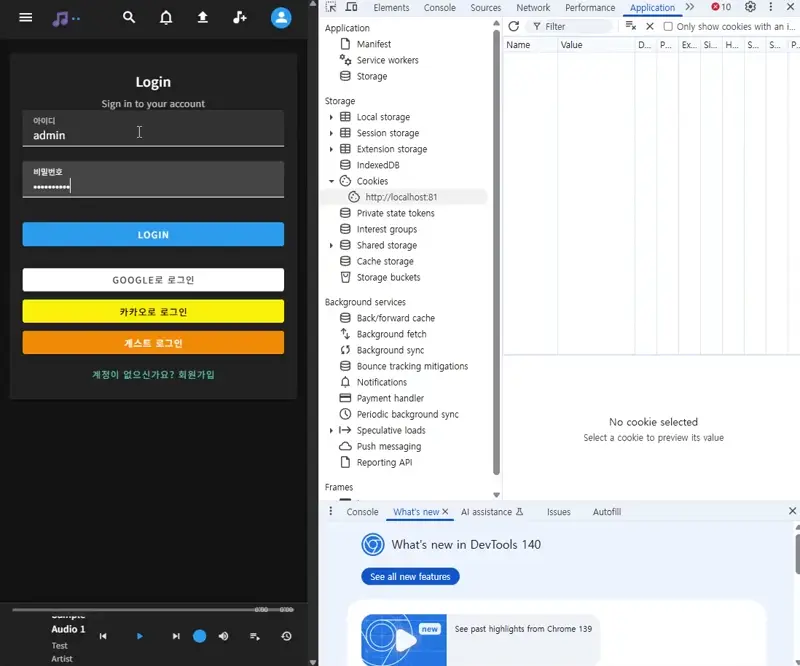Expand the Session storage tree item
This screenshot has width=800, height=666.
click(331, 133)
